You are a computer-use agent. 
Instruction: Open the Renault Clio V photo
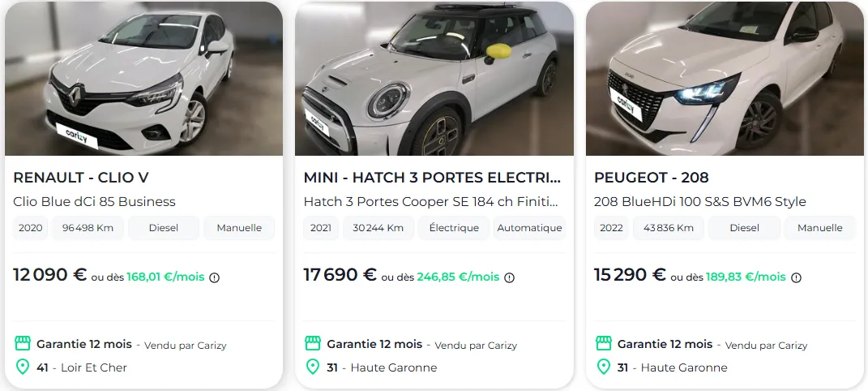[144, 79]
